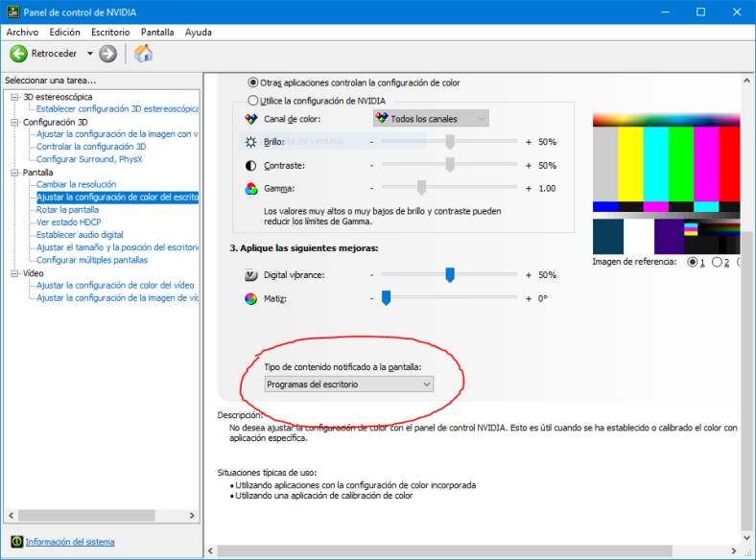
Task: Click the Contraste half-circle icon
Action: click(x=250, y=165)
